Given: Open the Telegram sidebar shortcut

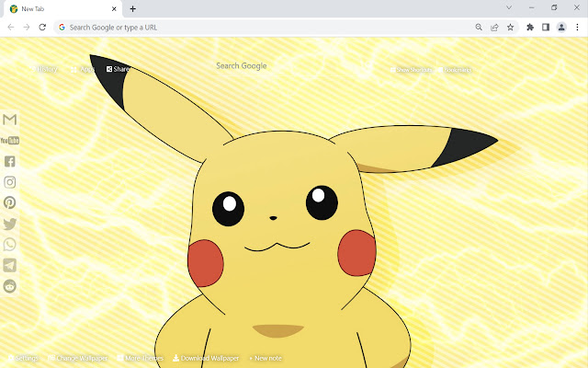Looking at the screenshot, I should pyautogui.click(x=10, y=265).
